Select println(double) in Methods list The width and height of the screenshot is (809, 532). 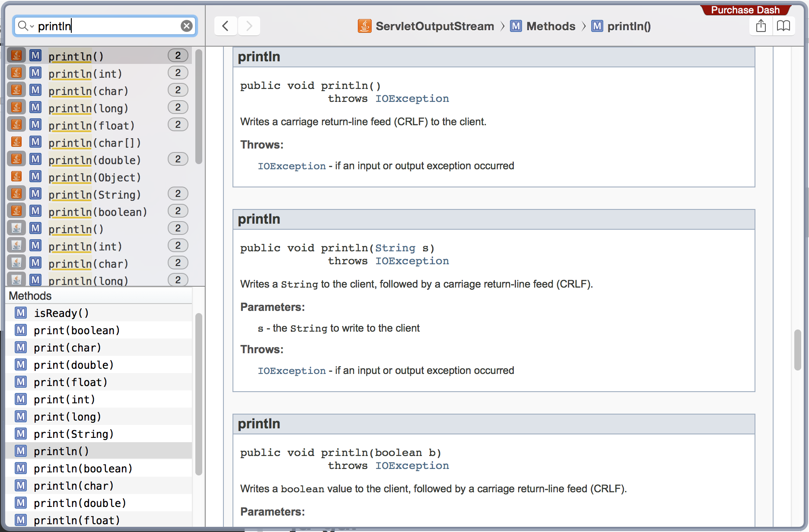tap(99, 503)
